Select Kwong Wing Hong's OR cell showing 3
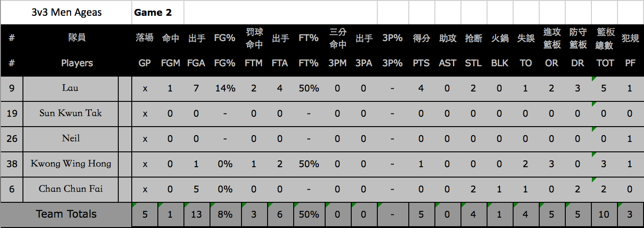Viewport: 644px width, 228px height. (x=551, y=164)
